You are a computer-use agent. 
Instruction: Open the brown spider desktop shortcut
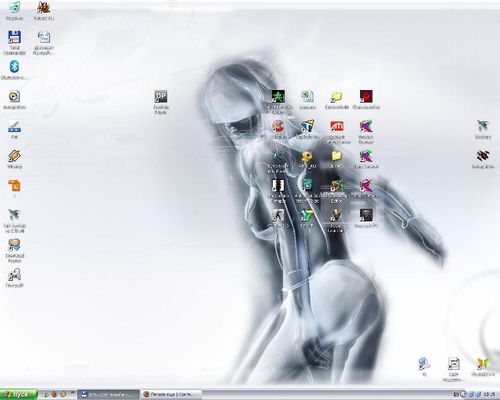point(44,8)
